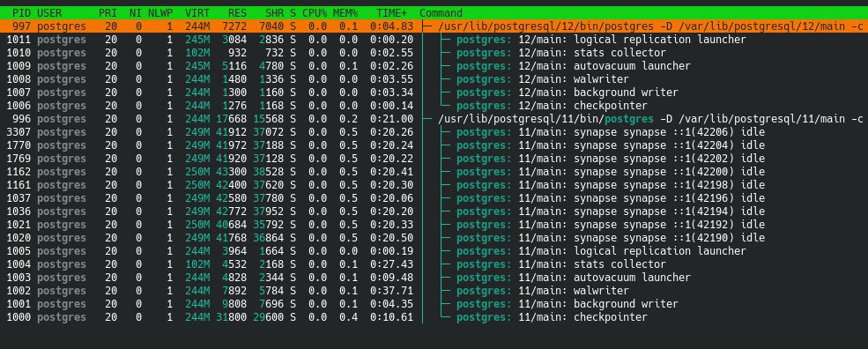The height and width of the screenshot is (349, 868).
Task: Select 11/main autovacuum launcher row
Action: tap(434, 278)
